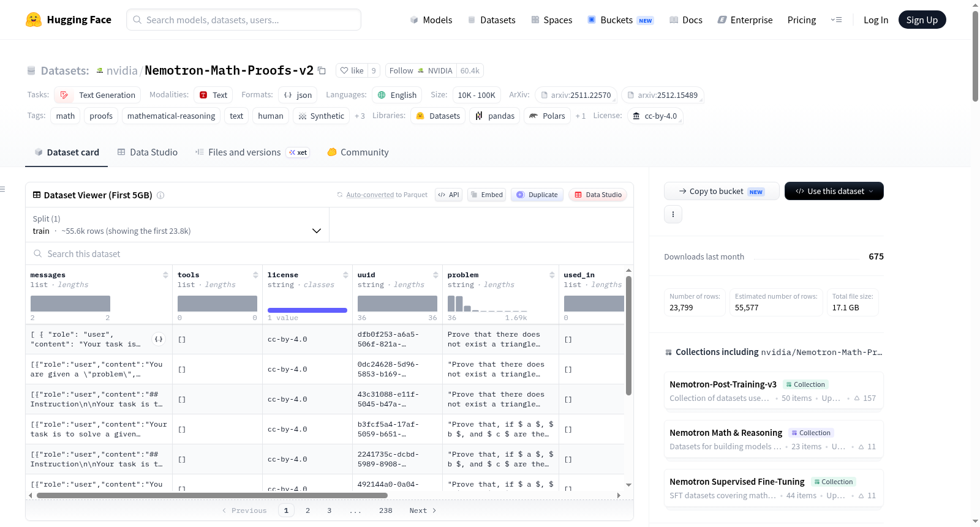Open the cc-by-4.0 license tag

coord(655,116)
